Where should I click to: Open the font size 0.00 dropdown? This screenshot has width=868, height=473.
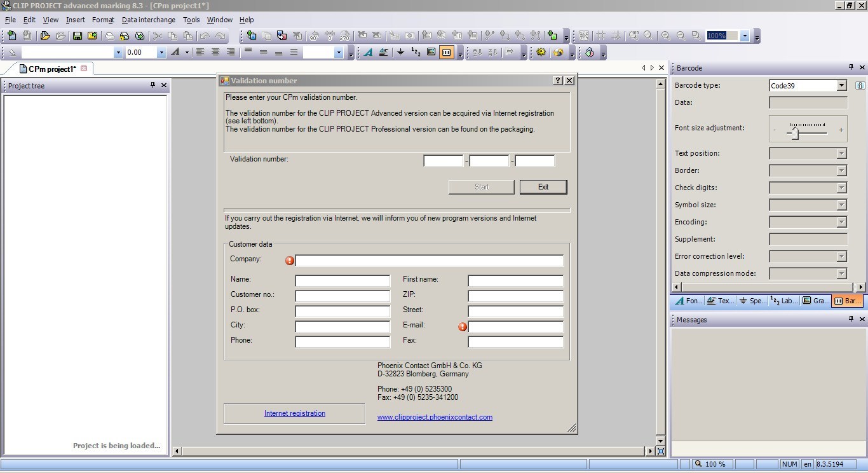click(x=161, y=52)
